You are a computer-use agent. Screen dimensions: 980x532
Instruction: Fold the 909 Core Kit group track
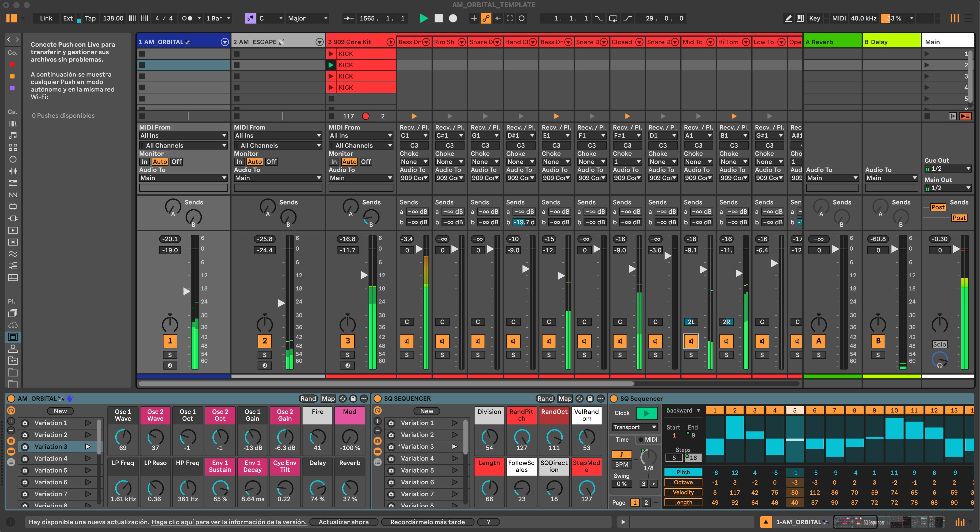tap(390, 42)
